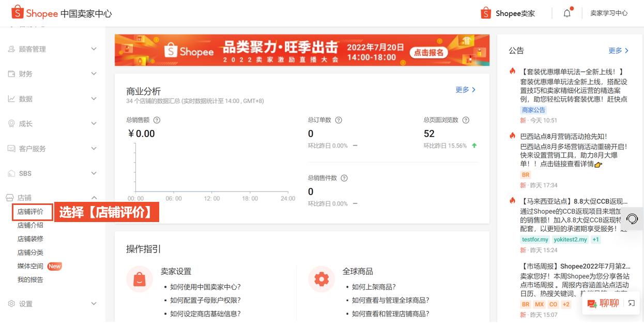Open 媒体空间 in sidebar

[x=30, y=266]
